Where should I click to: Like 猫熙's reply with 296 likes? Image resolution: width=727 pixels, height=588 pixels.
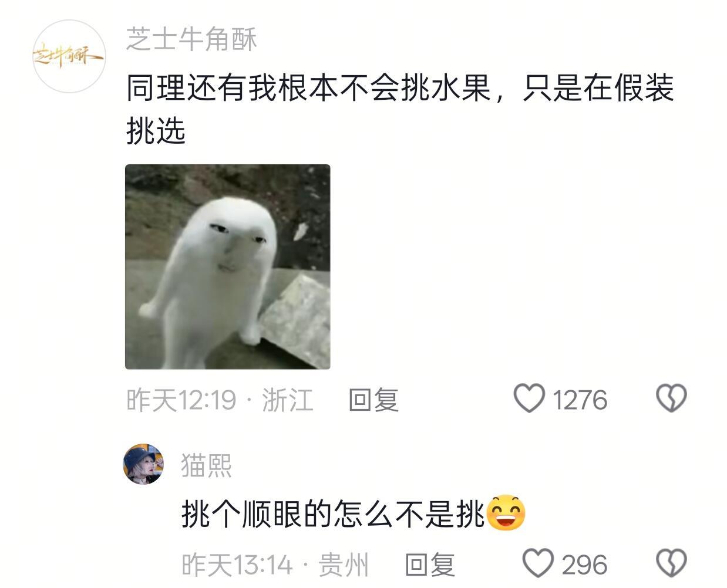[x=538, y=563]
